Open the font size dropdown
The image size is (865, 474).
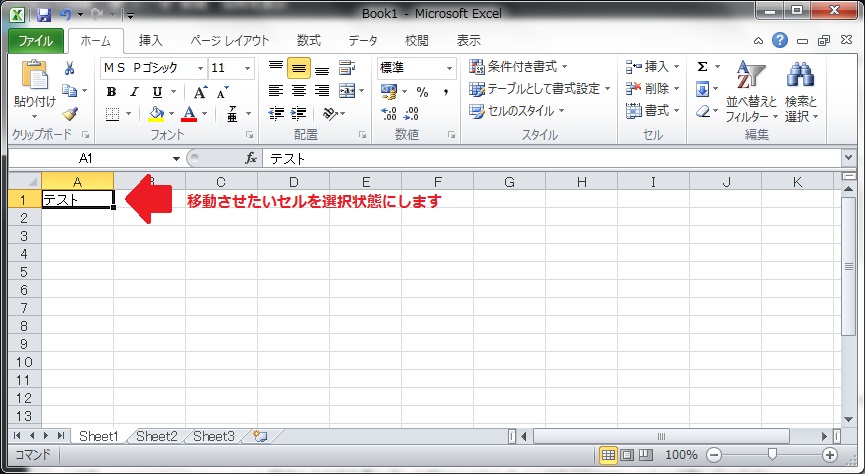248,68
